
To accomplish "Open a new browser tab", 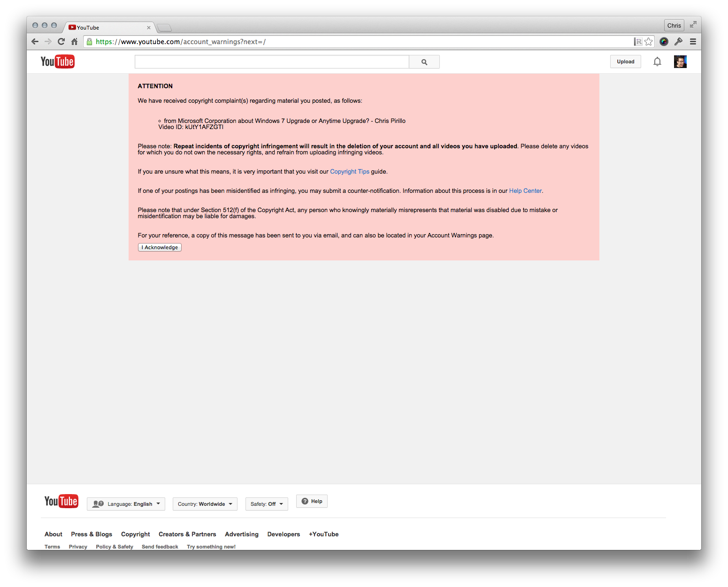I will [164, 28].
